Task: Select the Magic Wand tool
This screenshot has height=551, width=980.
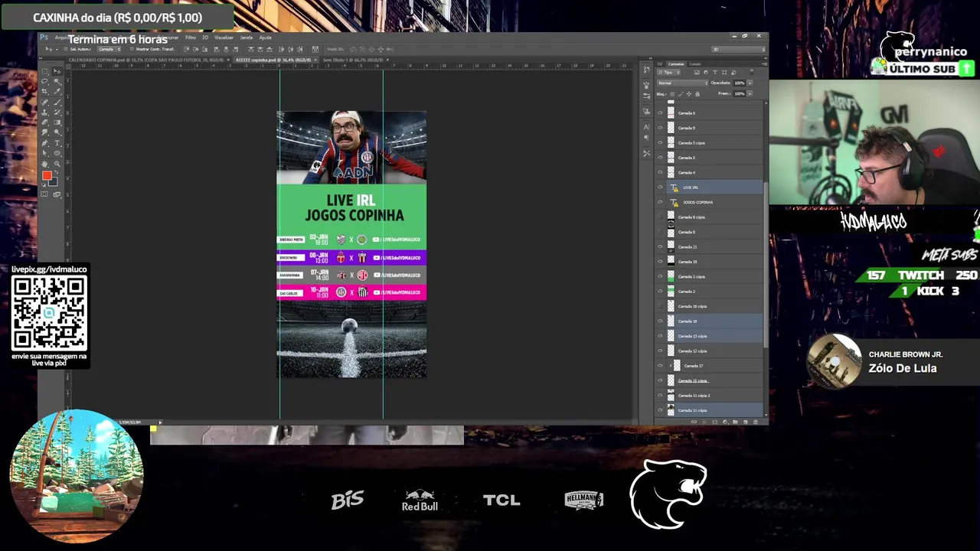Action: 57,81
